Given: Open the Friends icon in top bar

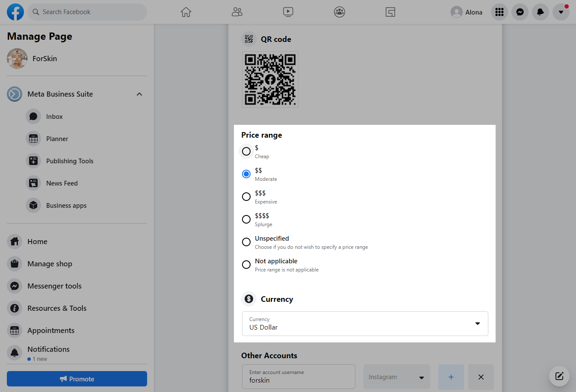Looking at the screenshot, I should (237, 12).
